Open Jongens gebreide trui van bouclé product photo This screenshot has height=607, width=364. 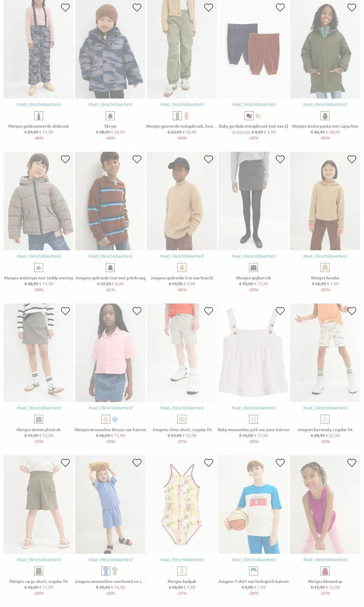(182, 201)
